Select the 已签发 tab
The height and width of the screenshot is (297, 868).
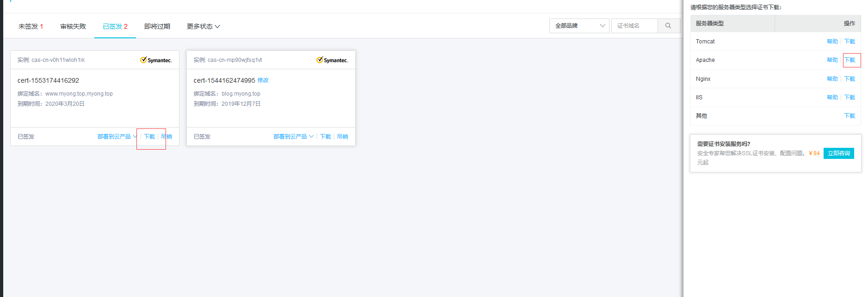[x=115, y=26]
